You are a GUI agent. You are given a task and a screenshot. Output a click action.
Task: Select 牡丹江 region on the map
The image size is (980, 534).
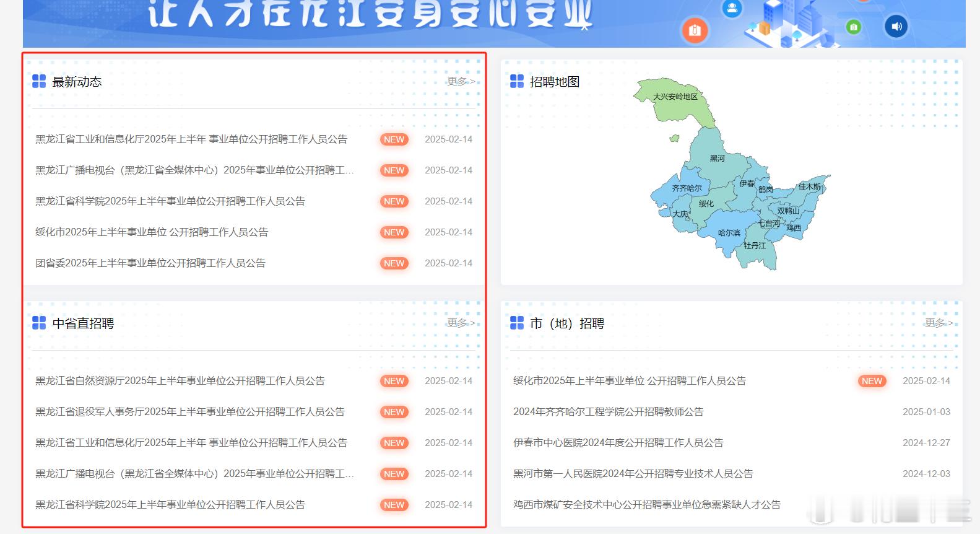755,246
